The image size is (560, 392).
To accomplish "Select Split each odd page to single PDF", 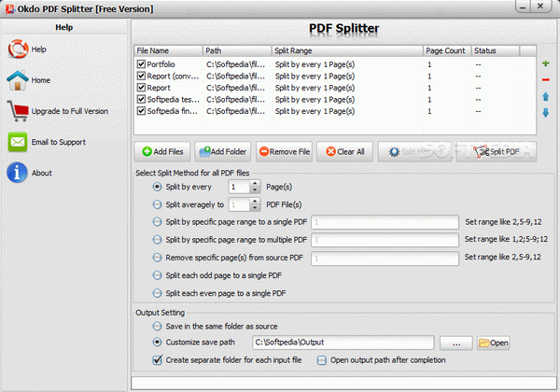I will (157, 275).
